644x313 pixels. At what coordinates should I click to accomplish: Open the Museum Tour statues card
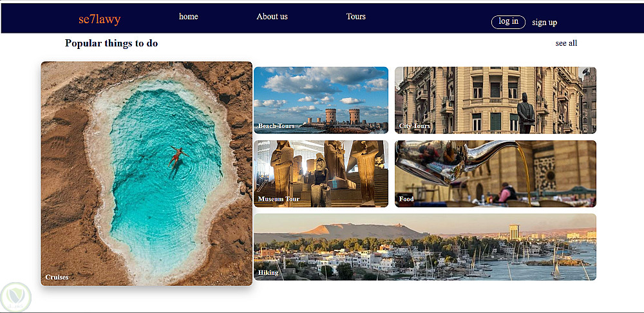(x=321, y=174)
